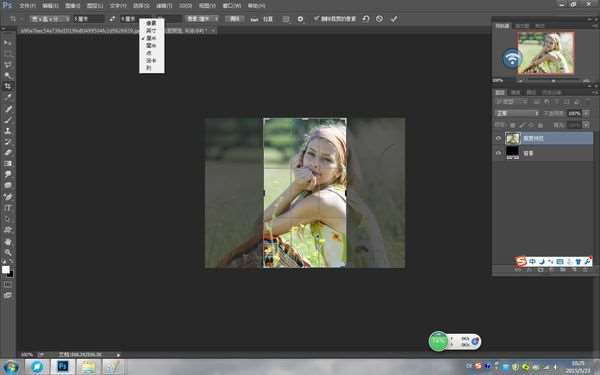Click the Navigator preview thumbnail
The height and width of the screenshot is (375, 600).
pos(546,53)
